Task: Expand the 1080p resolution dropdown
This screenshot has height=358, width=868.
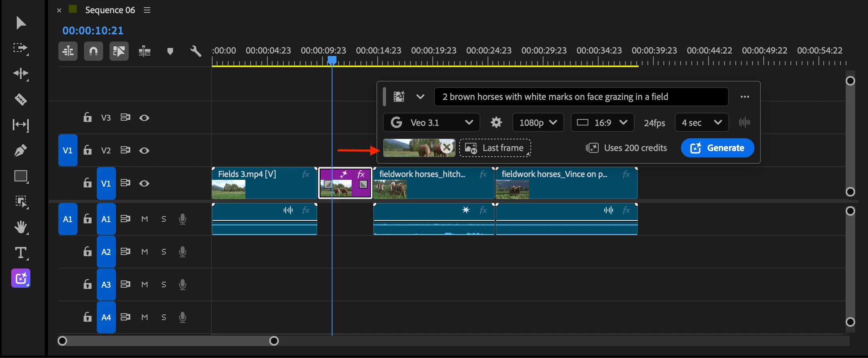Action: (x=538, y=123)
